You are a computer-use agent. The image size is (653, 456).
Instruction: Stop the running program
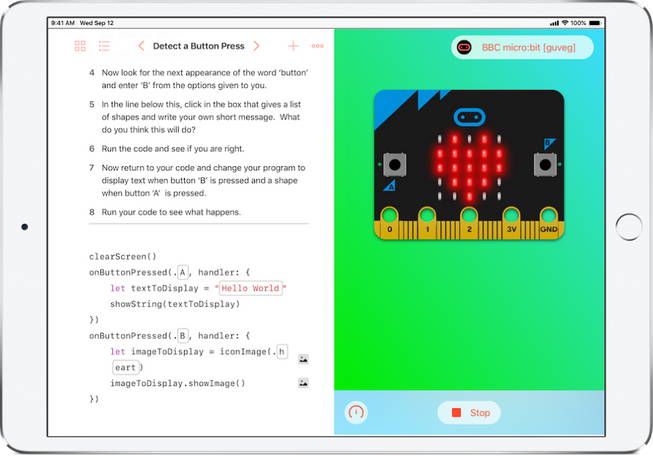click(469, 412)
